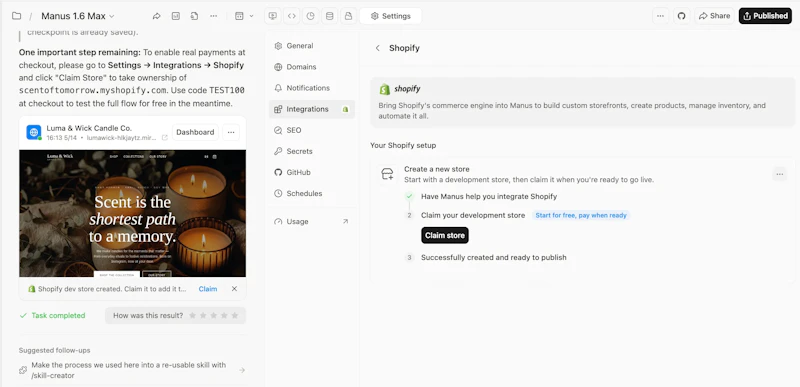Click the share arrow icon next to model name
The image size is (800, 387).
157,16
